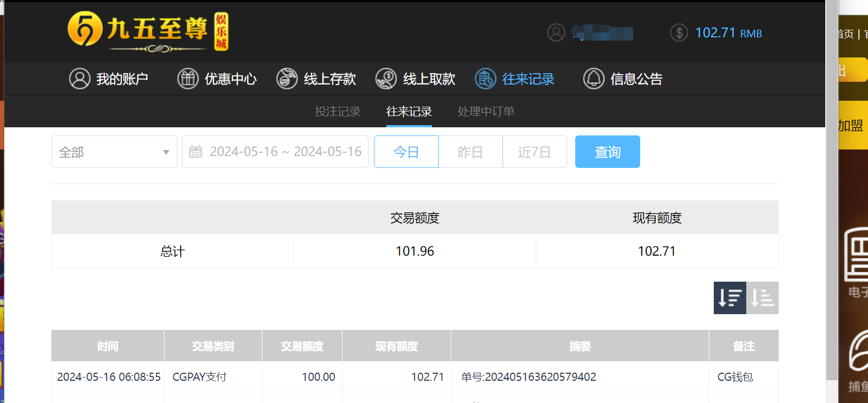Open 信息公告 bell notifications
Image resolution: width=868 pixels, height=403 pixels.
pos(623,79)
